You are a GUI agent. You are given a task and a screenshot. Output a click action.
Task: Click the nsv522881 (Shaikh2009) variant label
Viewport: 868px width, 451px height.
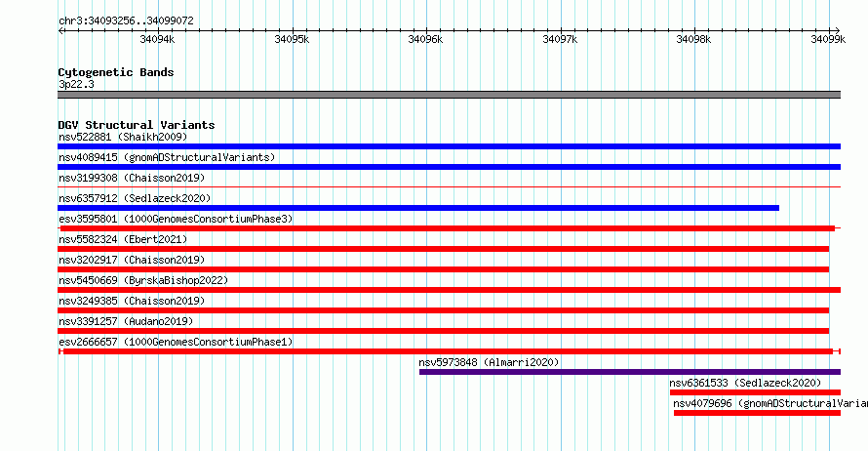[x=123, y=137]
